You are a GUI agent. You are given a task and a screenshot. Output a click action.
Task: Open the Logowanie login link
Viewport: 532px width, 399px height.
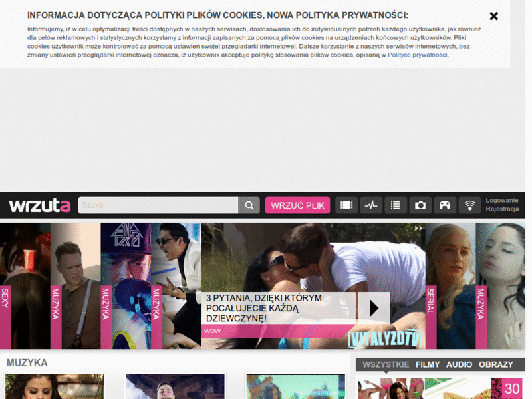click(x=502, y=201)
